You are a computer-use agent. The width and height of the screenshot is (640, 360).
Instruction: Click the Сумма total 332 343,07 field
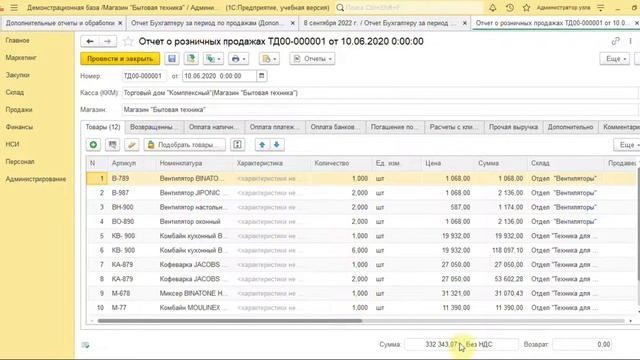point(432,344)
